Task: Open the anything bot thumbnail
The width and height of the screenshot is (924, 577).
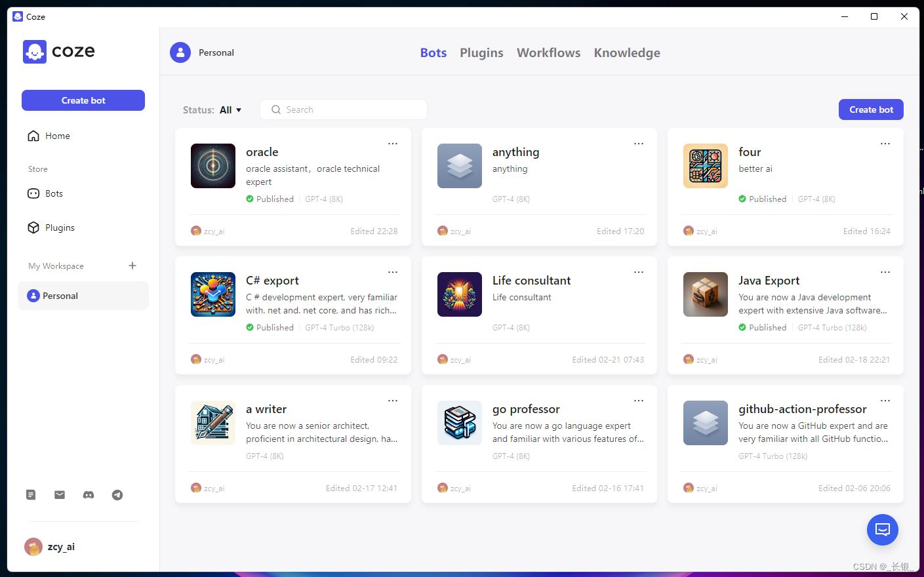Action: click(x=460, y=166)
